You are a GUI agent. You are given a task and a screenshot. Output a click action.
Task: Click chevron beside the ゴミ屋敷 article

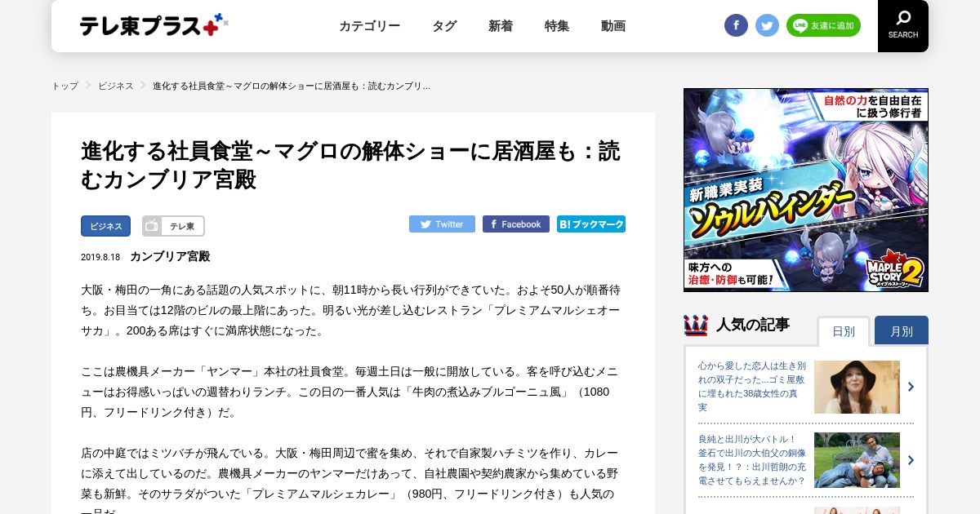point(911,387)
